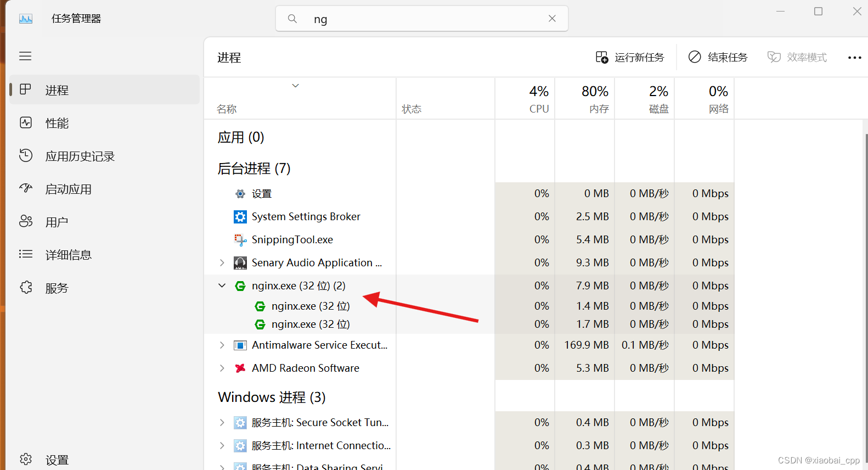Click the 运行新任务 (Run new task) button

[x=630, y=57]
